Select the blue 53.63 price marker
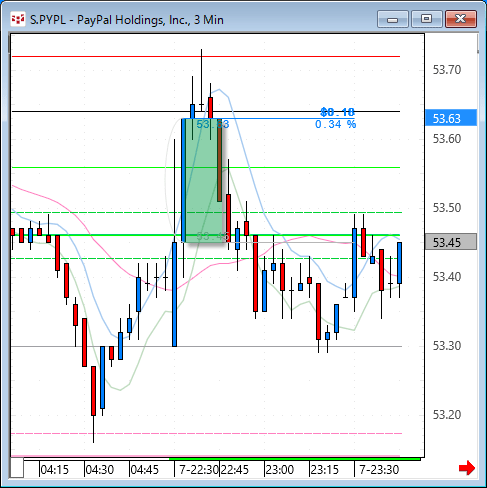The image size is (487, 488). point(451,118)
